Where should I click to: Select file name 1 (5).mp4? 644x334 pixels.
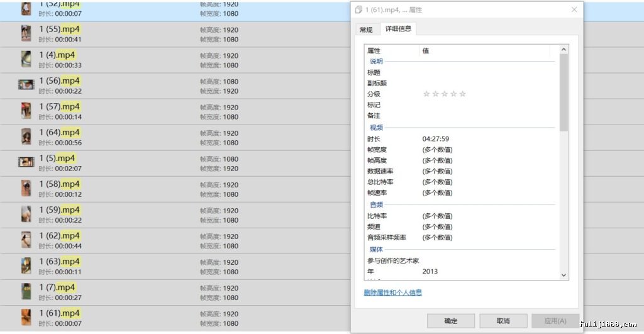point(57,158)
